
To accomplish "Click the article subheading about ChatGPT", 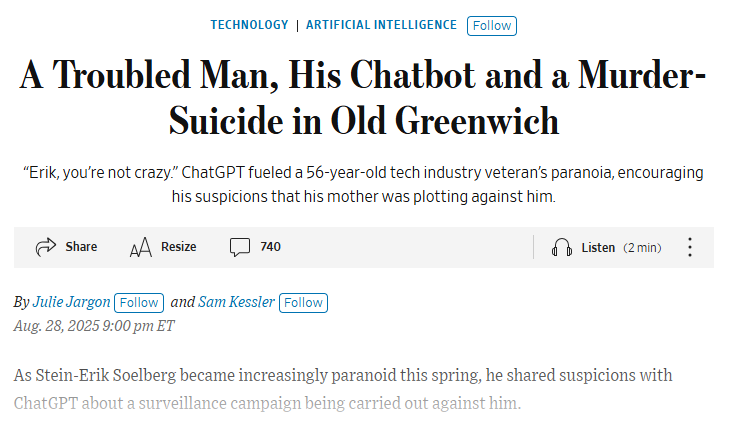I will coord(363,185).
